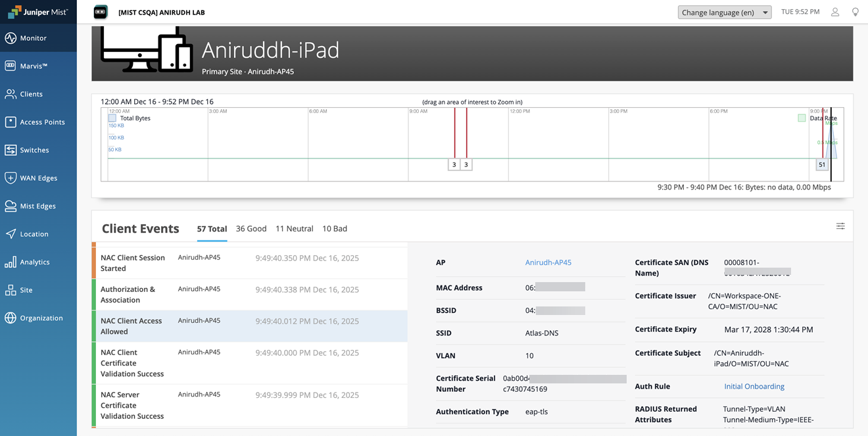
Task: Show the 10 Bad events tab
Action: (x=334, y=229)
